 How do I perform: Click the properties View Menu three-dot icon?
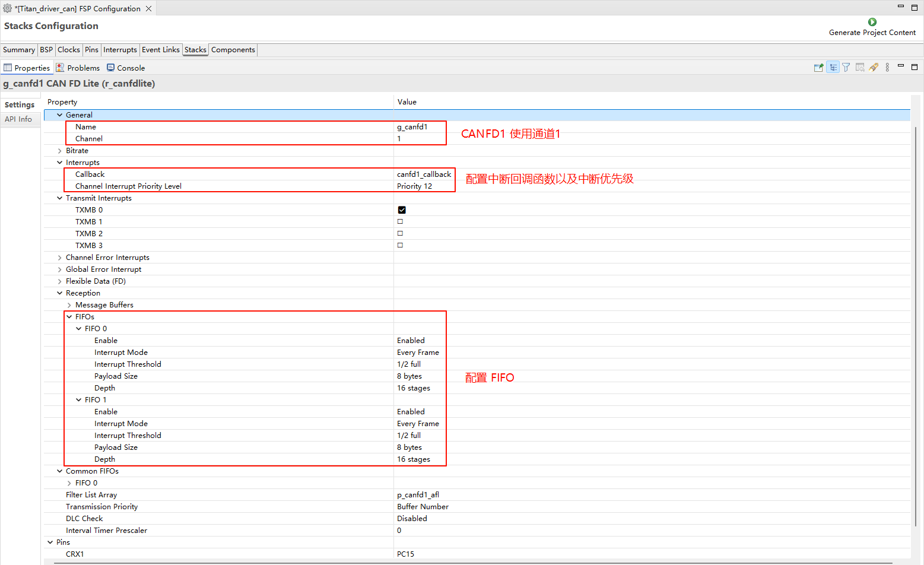(887, 68)
